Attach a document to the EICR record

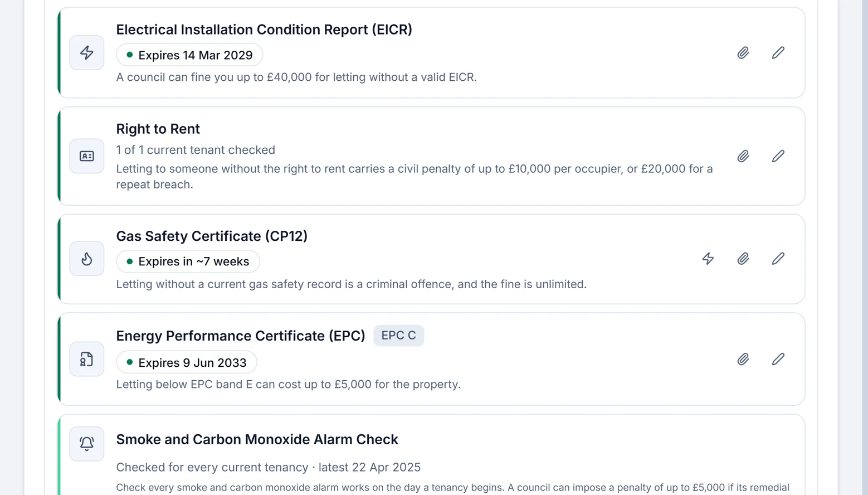(x=743, y=53)
